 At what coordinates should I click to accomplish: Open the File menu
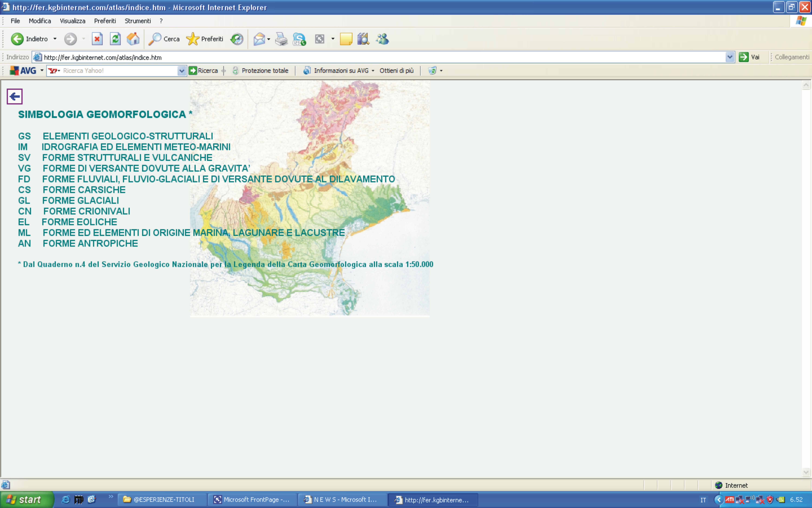15,21
